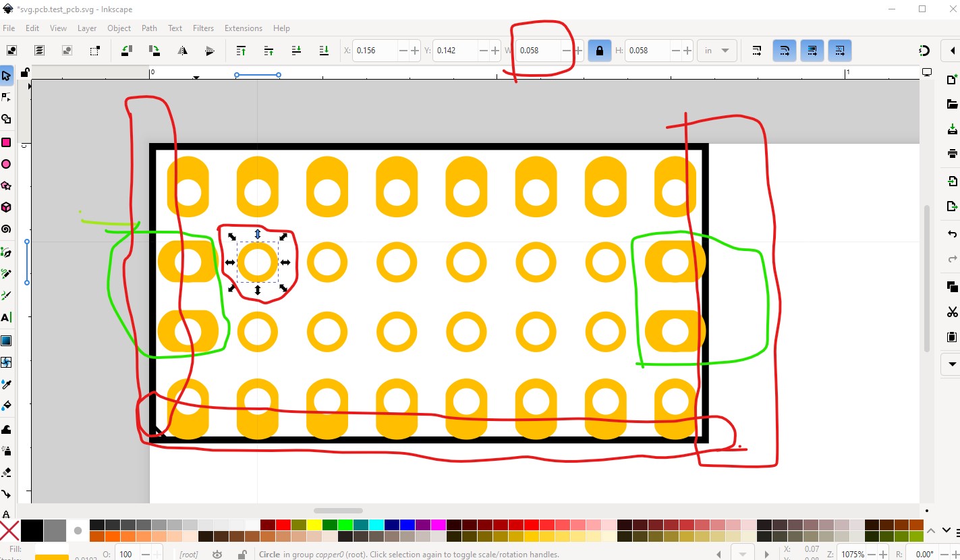Pick the black palette swatch
This screenshot has height=560, width=960.
pos(31,530)
